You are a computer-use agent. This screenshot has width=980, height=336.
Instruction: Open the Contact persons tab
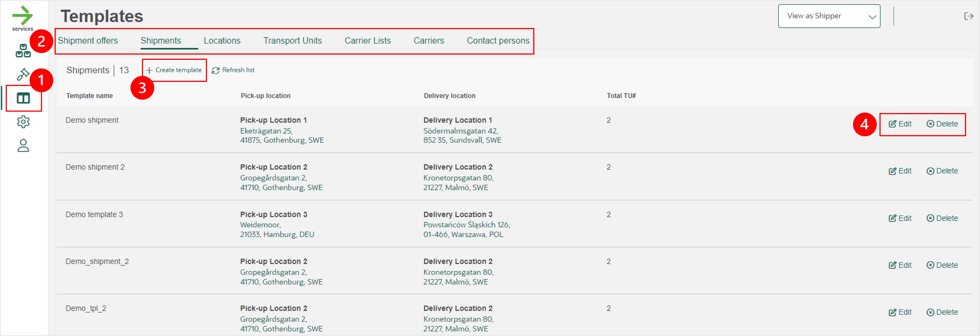(498, 40)
